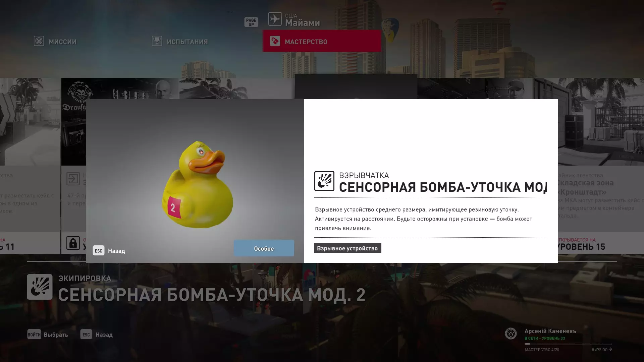Click the Миссии target icon
Image resolution: width=644 pixels, height=362 pixels.
39,41
